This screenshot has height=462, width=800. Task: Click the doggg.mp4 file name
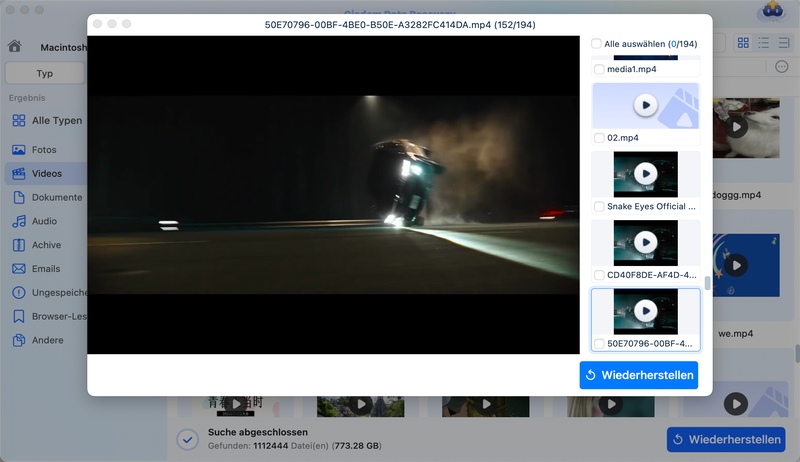pos(737,195)
